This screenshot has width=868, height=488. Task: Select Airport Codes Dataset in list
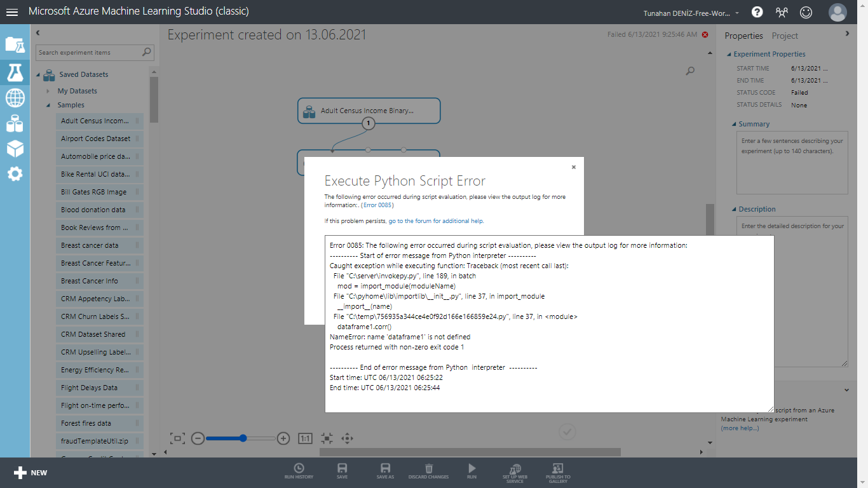(100, 139)
